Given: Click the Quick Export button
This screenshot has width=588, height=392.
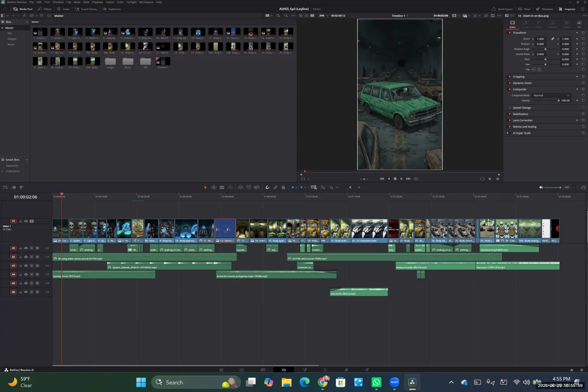Looking at the screenshot, I should click(502, 9).
